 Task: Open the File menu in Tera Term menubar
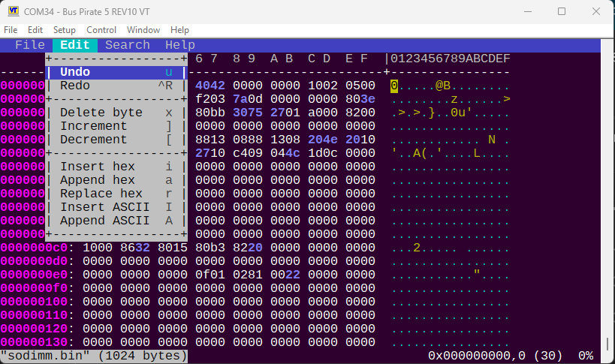(11, 30)
